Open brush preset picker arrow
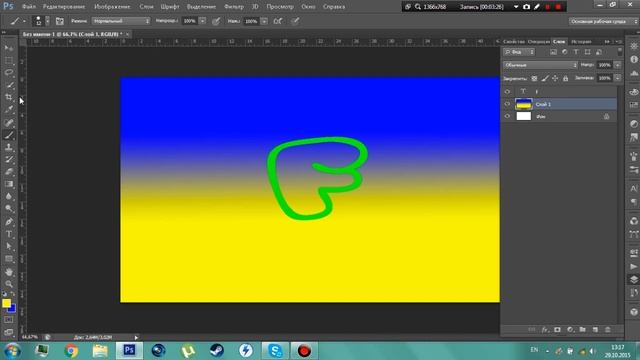 [47, 21]
